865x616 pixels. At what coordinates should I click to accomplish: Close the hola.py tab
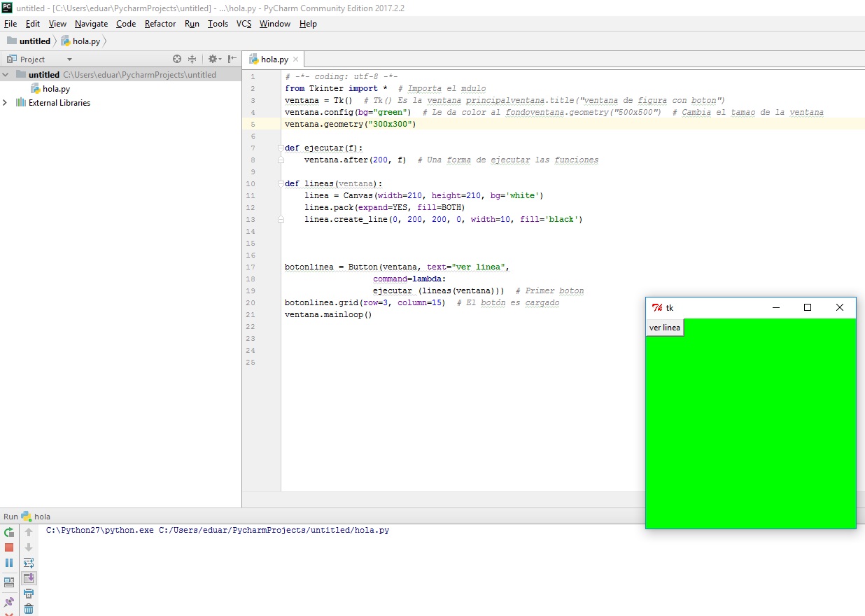pyautogui.click(x=295, y=59)
